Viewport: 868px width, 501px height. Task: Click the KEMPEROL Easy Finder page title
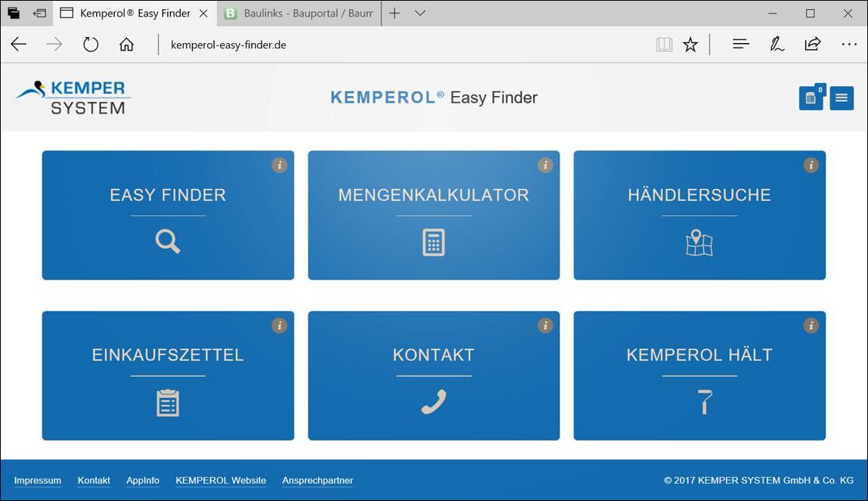[x=434, y=97]
